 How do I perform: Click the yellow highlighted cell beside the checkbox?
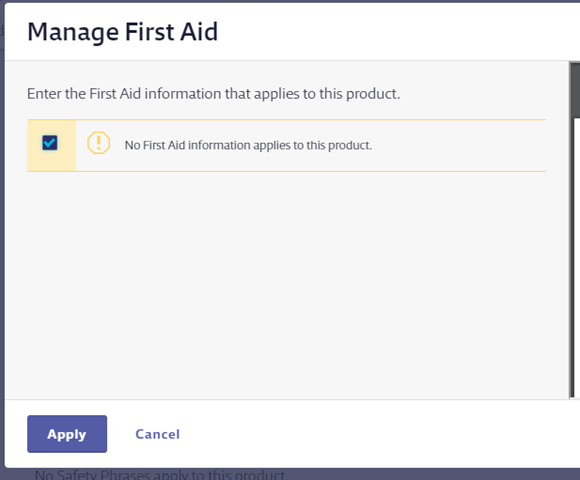coord(52,145)
